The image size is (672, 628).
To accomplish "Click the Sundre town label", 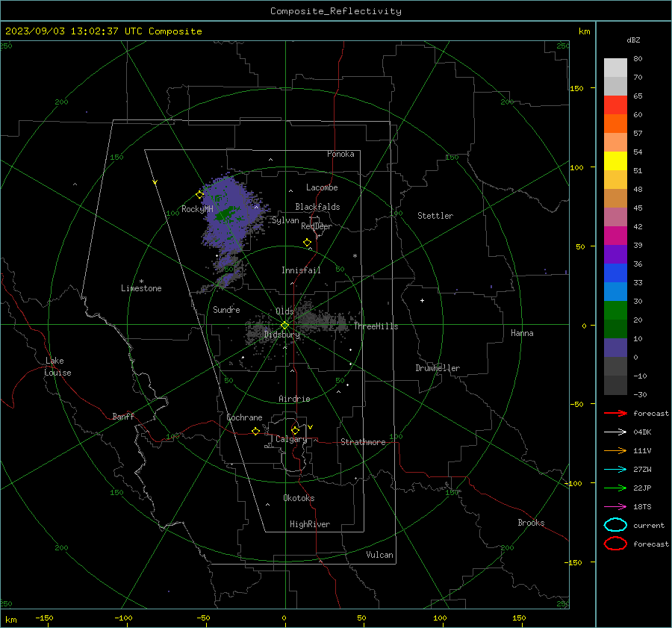I will pos(226,310).
